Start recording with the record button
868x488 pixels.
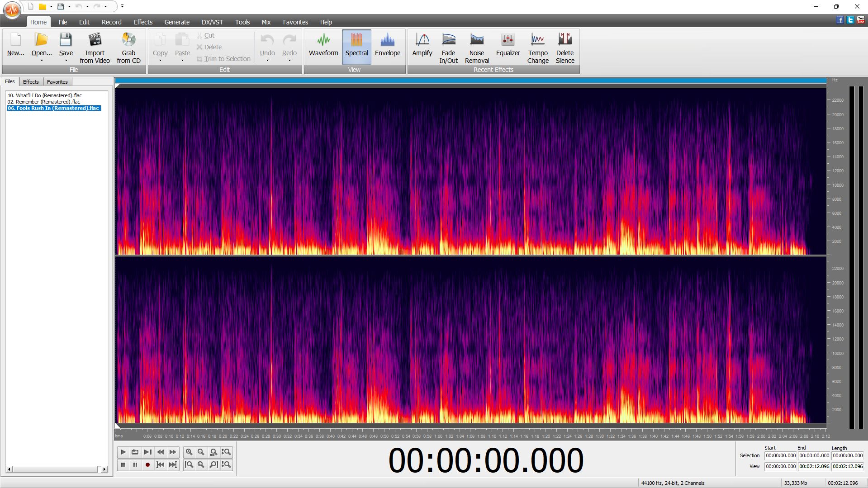(x=147, y=464)
